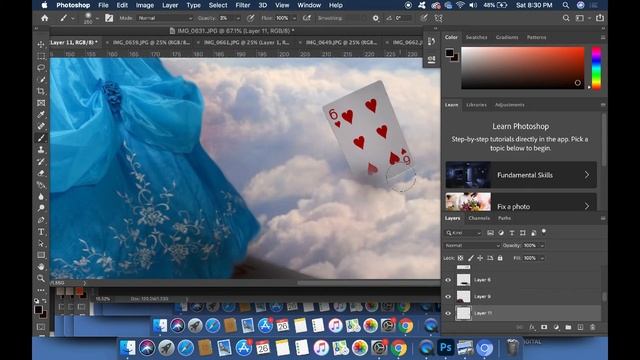
Task: Add a layer style with fx icon
Action: pyautogui.click(x=532, y=327)
